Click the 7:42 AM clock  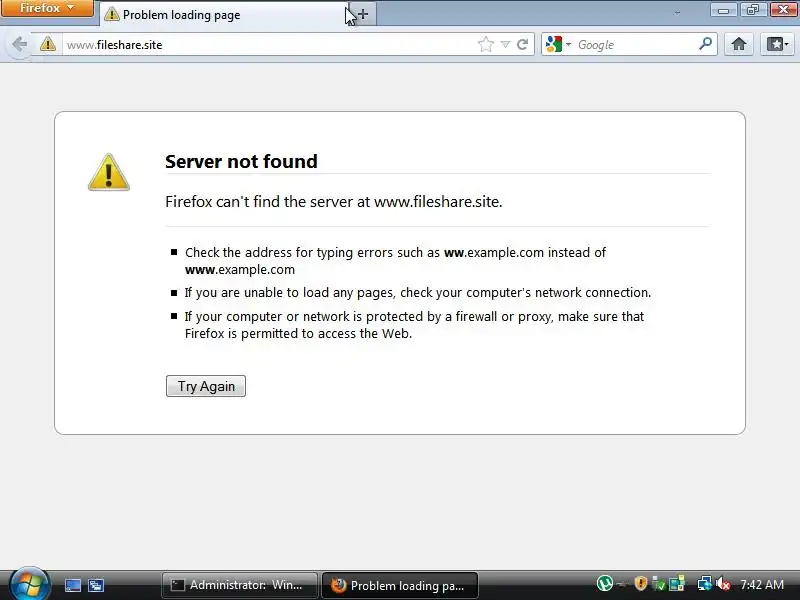point(762,584)
